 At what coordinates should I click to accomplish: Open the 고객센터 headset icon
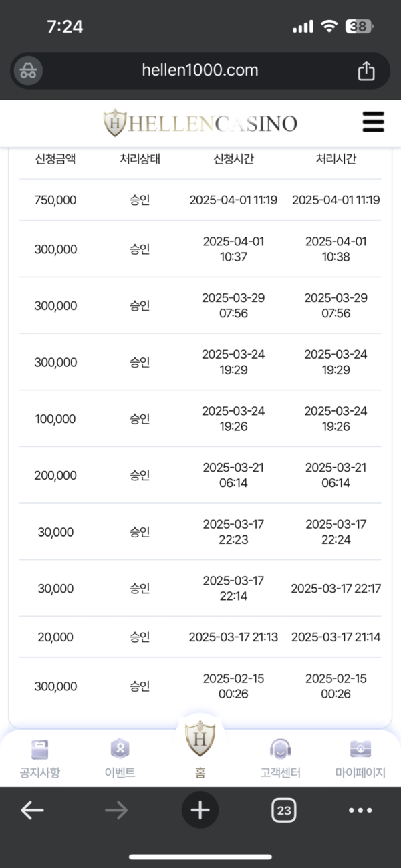point(280,749)
